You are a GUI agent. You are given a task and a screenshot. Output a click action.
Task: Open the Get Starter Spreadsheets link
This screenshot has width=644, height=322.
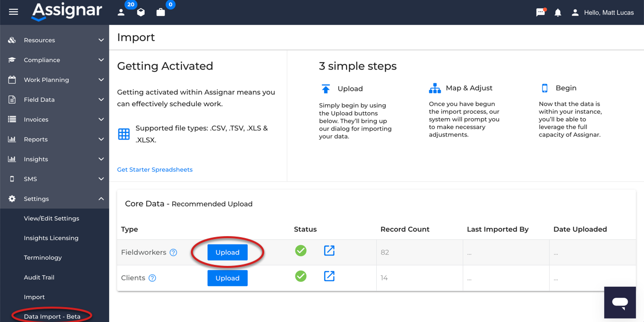tap(155, 170)
